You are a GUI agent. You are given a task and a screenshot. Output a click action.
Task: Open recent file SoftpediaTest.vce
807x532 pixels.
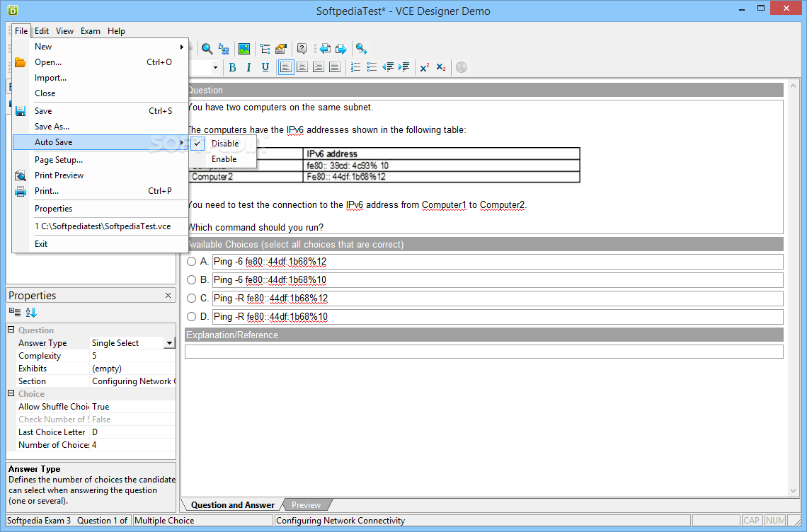point(101,226)
